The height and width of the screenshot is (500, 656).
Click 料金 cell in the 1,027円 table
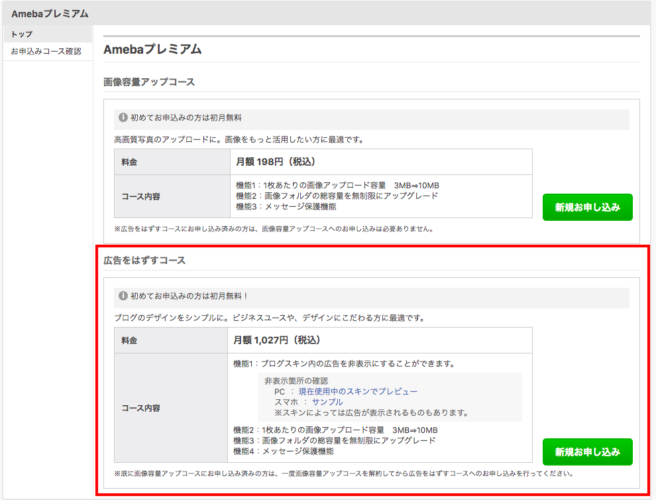pos(171,341)
